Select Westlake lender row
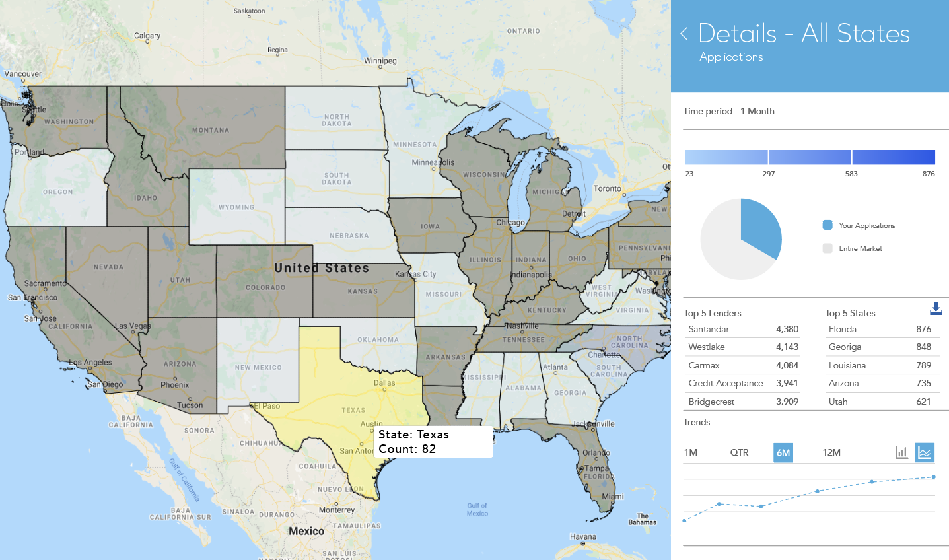949x560 pixels. [744, 347]
